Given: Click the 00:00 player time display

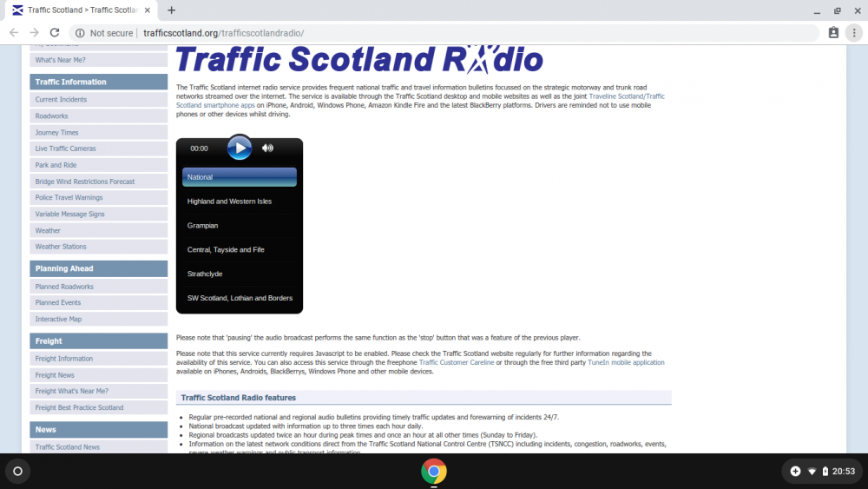Looking at the screenshot, I should [200, 149].
